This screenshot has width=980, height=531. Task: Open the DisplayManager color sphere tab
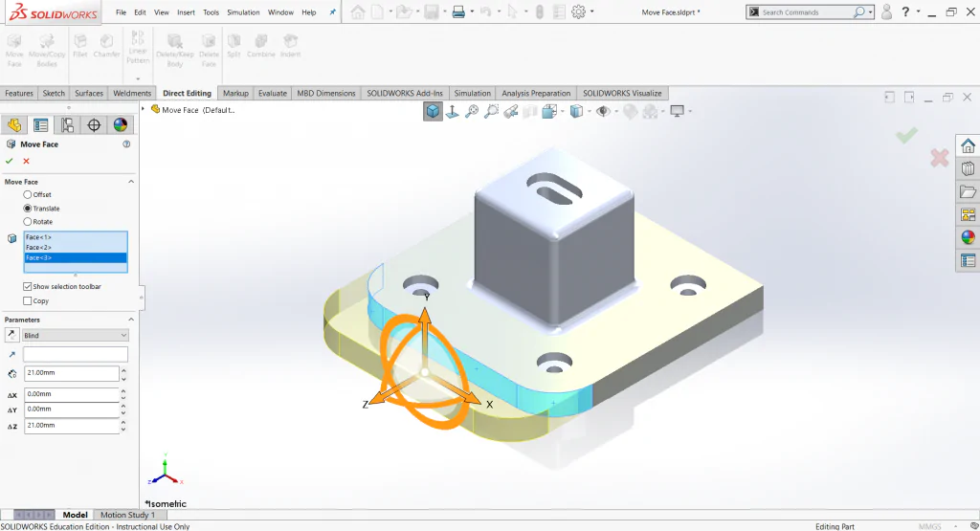[120, 125]
